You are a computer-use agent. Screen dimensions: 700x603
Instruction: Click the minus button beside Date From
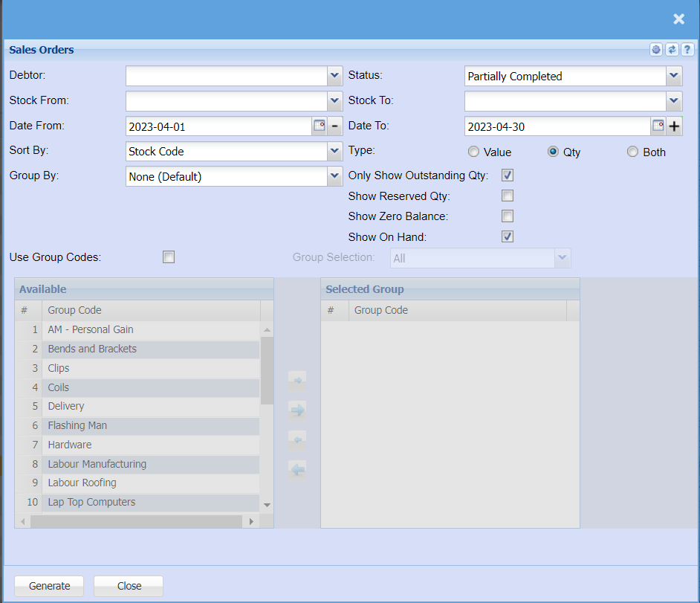(335, 126)
